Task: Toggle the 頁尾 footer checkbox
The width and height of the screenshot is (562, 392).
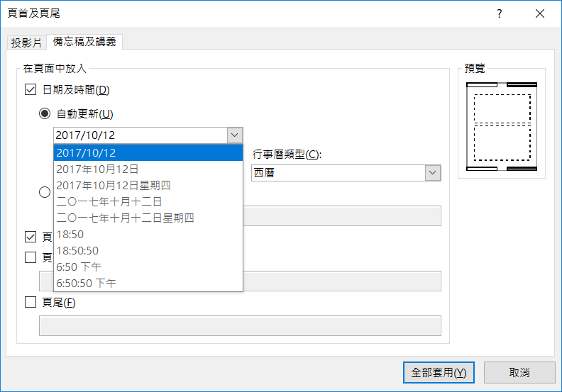Action: [30, 302]
